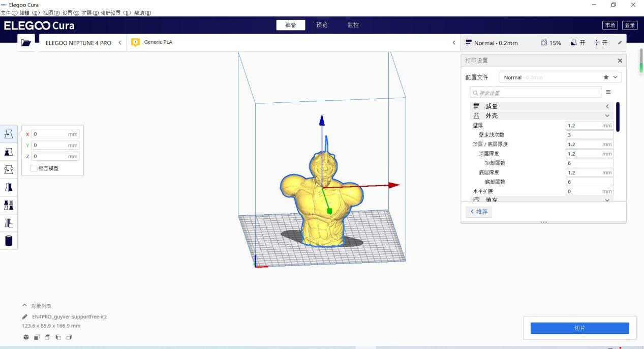
Task: Enable the 锁定模型 checkbox
Action: coord(34,168)
